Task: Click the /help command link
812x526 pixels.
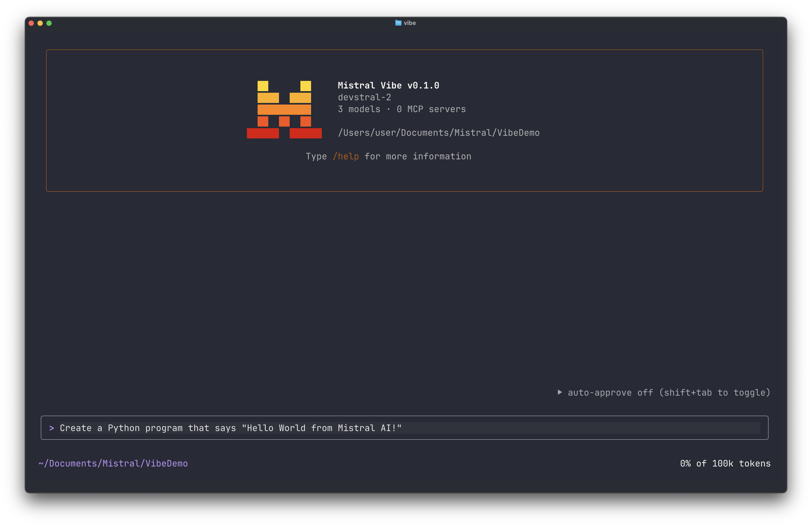Action: 346,156
